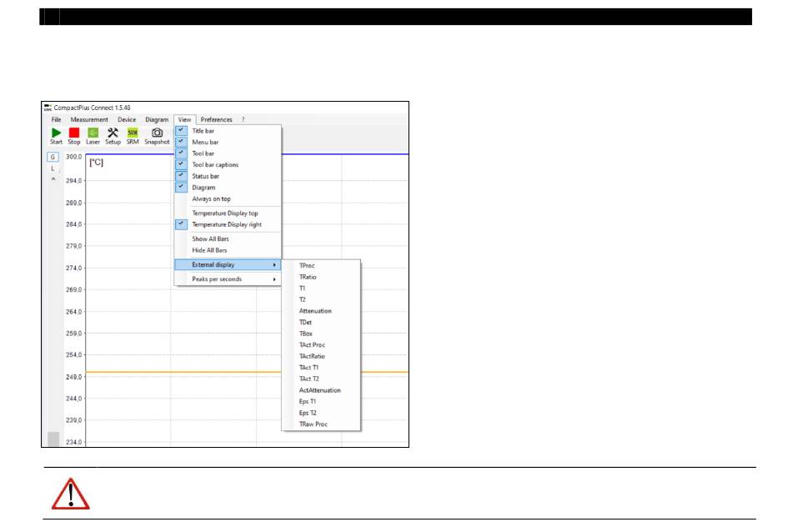Select ActAttenuation in the submenu
792x532 pixels.
(321, 390)
